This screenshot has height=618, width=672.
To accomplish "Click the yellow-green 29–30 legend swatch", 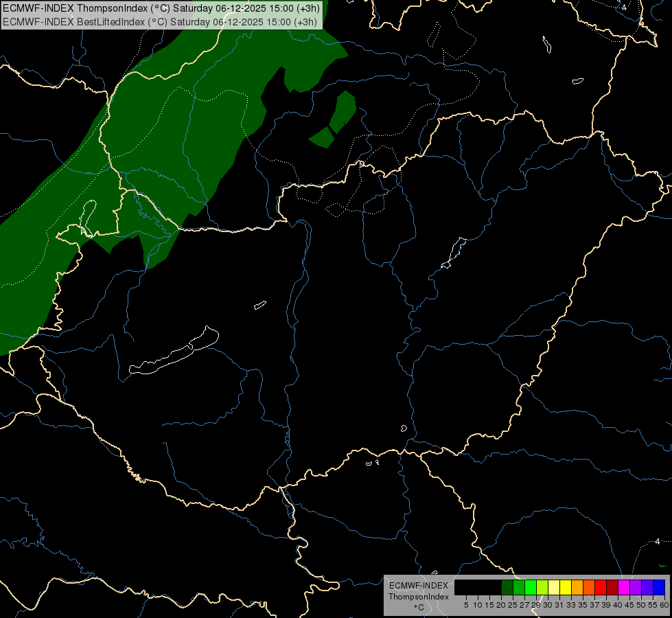I will point(542,587).
